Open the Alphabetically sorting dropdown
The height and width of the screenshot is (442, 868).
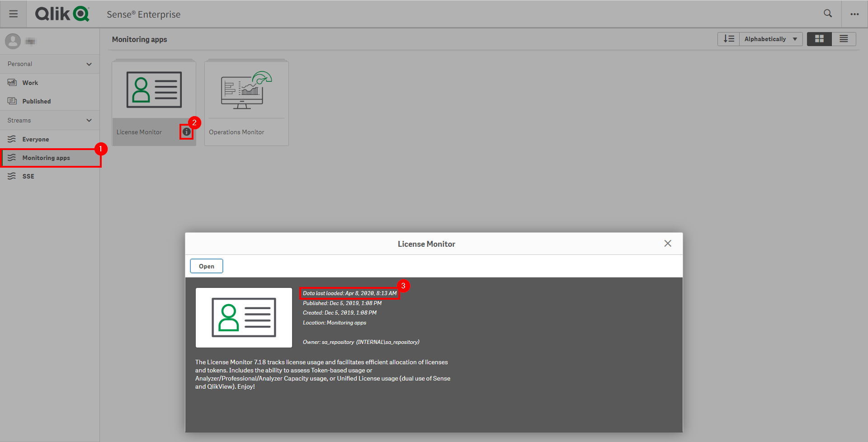tap(770, 39)
